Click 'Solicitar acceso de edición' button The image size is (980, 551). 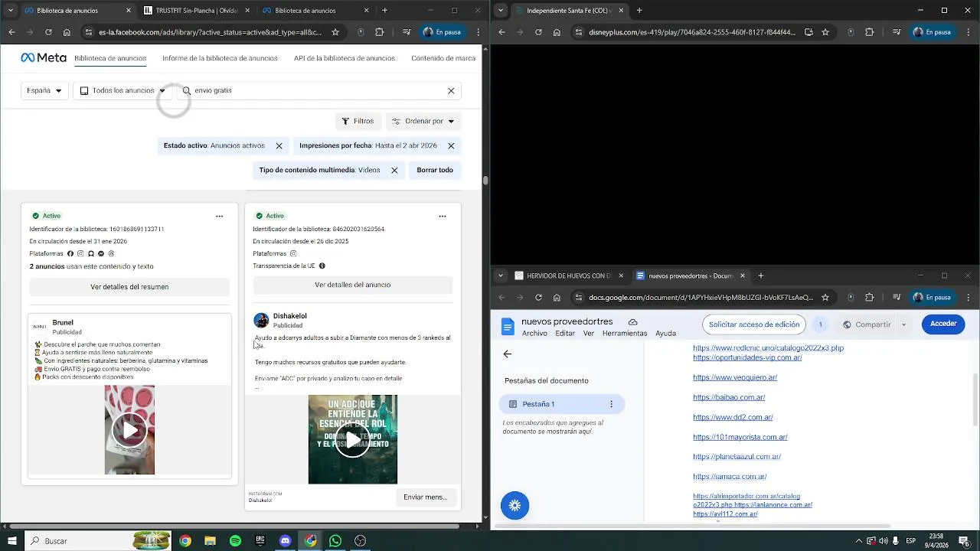[x=754, y=324]
